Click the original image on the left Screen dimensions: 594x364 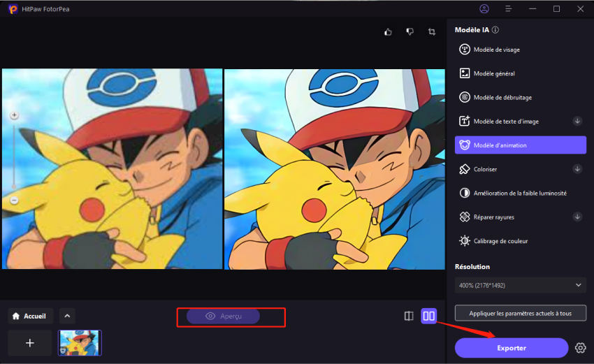coord(112,169)
